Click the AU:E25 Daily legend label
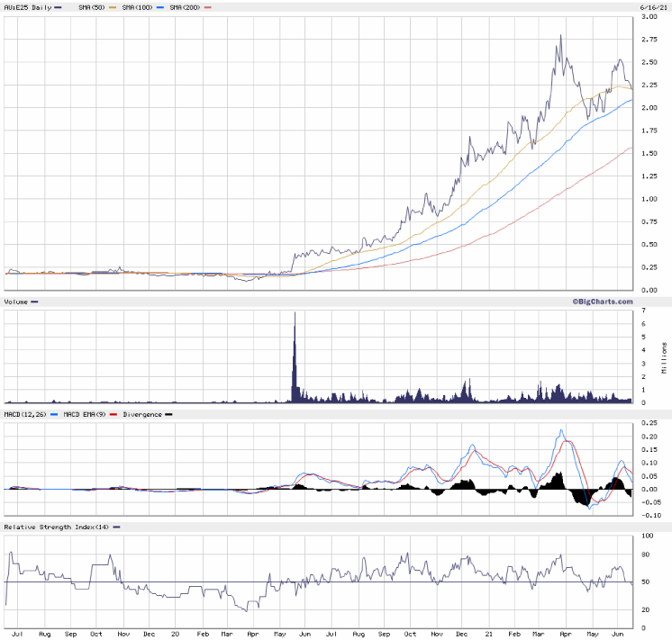This screenshot has width=672, height=640. point(28,6)
